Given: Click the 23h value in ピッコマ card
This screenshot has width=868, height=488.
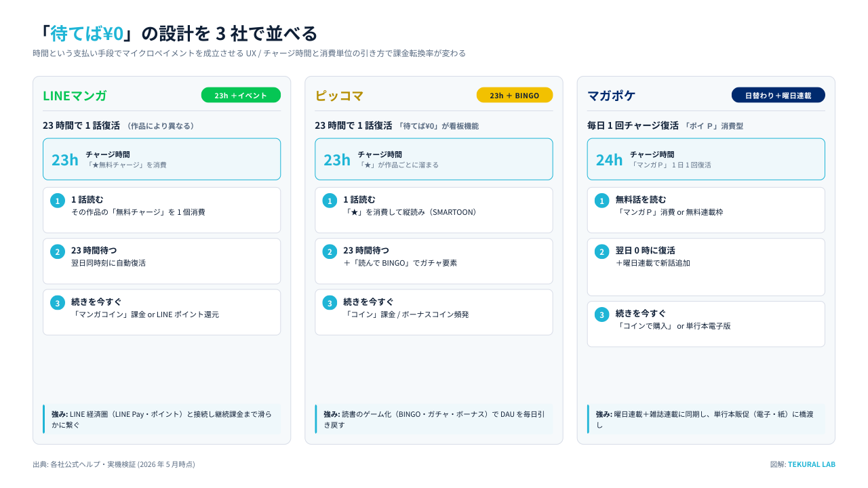Looking at the screenshot, I should point(337,160).
